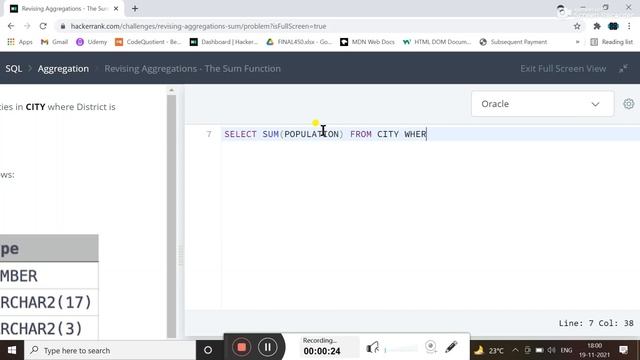Show hidden system tray icons
The image size is (640, 360).
(515, 350)
